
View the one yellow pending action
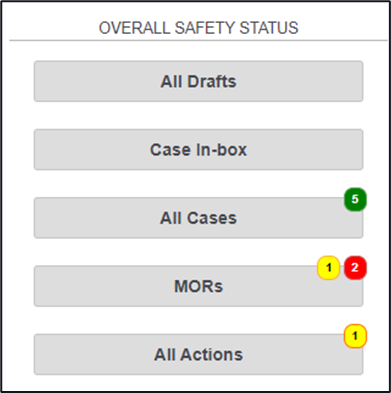point(355,336)
